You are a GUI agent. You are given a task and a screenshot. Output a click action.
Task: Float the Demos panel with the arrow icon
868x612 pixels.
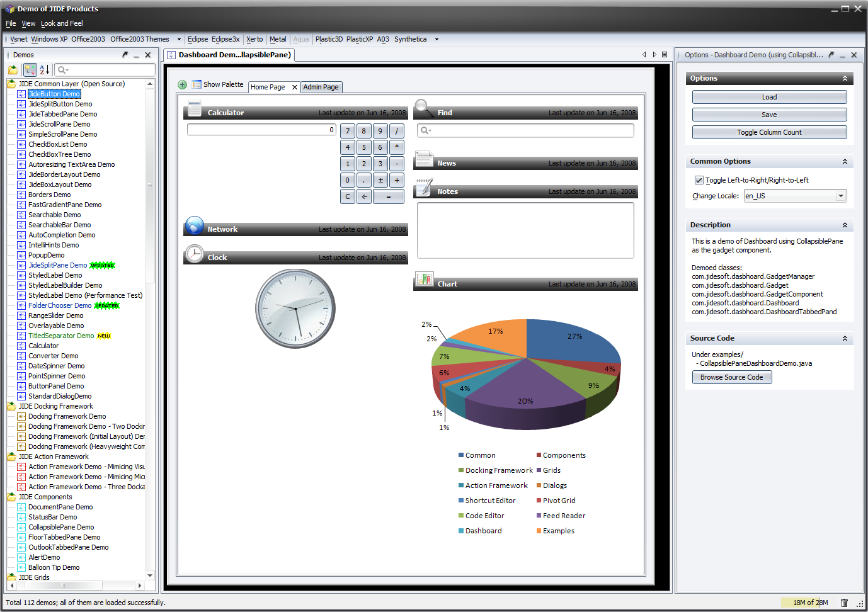(x=125, y=55)
